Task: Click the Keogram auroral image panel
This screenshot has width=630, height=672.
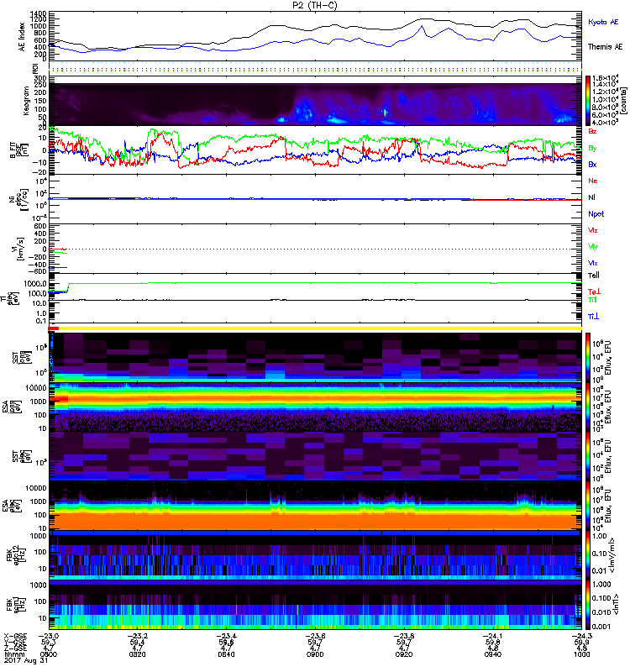Action: pos(315,103)
